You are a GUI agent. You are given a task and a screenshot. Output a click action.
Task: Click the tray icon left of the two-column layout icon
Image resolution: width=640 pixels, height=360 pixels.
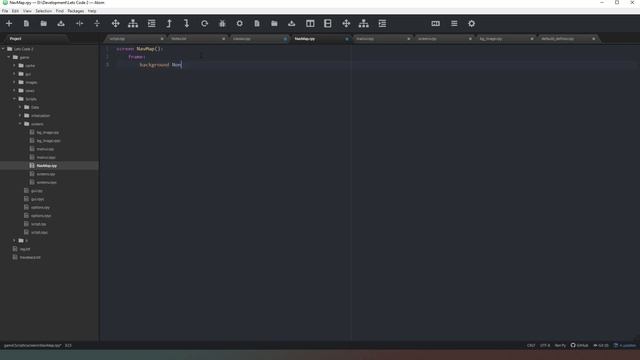291,24
